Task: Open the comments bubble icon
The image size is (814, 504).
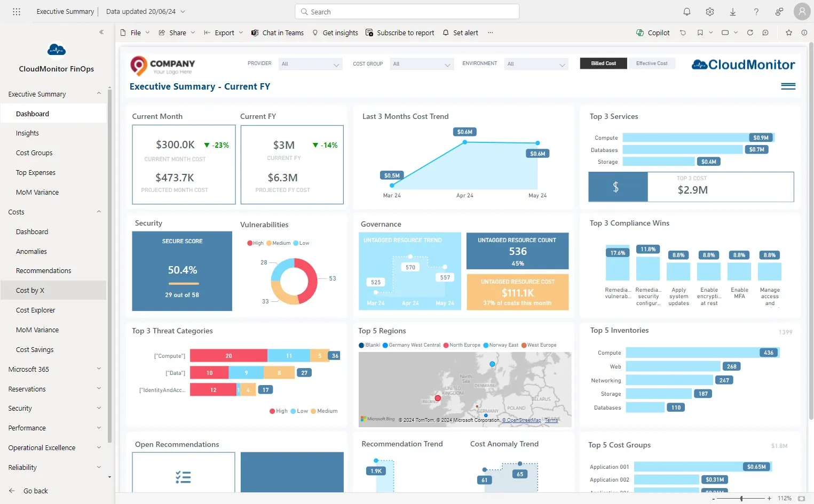Action: tap(765, 33)
